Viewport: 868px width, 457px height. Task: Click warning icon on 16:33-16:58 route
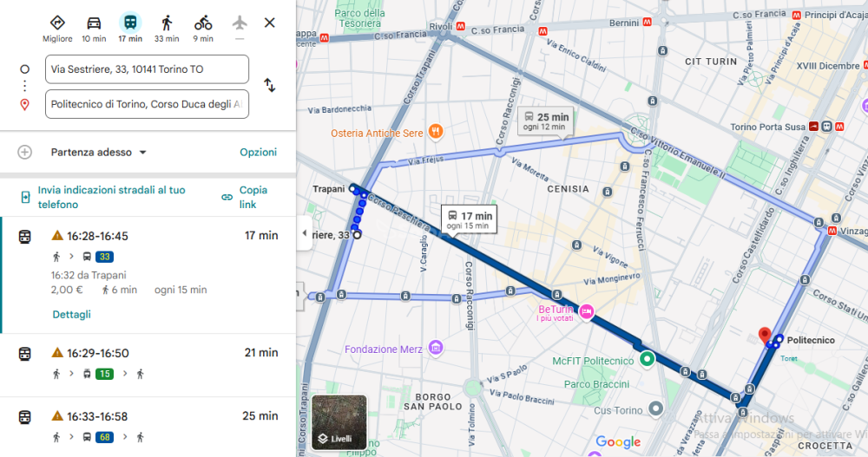(x=57, y=415)
